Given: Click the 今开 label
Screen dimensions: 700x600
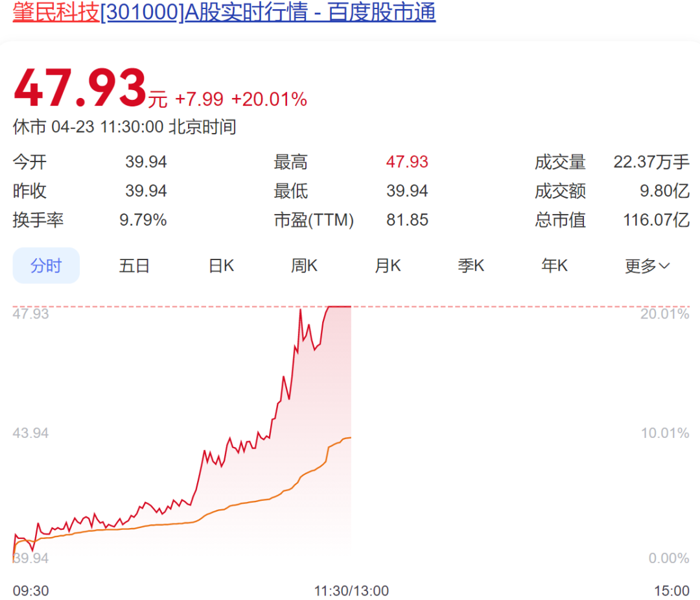Looking at the screenshot, I should tap(29, 162).
